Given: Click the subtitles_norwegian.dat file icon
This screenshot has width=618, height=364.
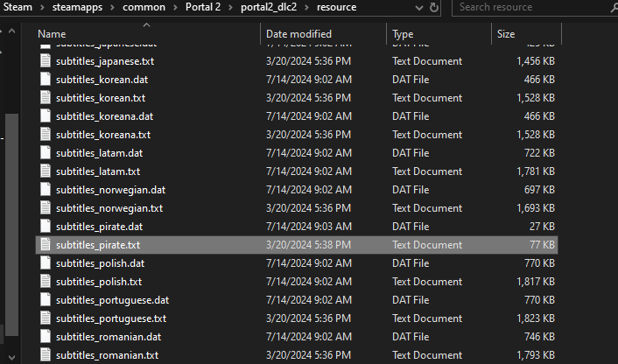Looking at the screenshot, I should (x=46, y=190).
